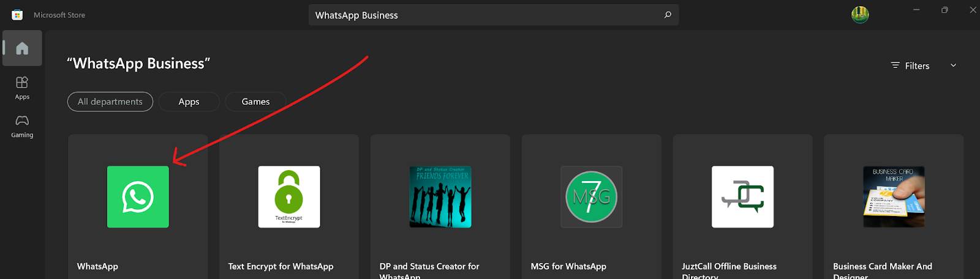Select the All departments filter

(x=110, y=102)
